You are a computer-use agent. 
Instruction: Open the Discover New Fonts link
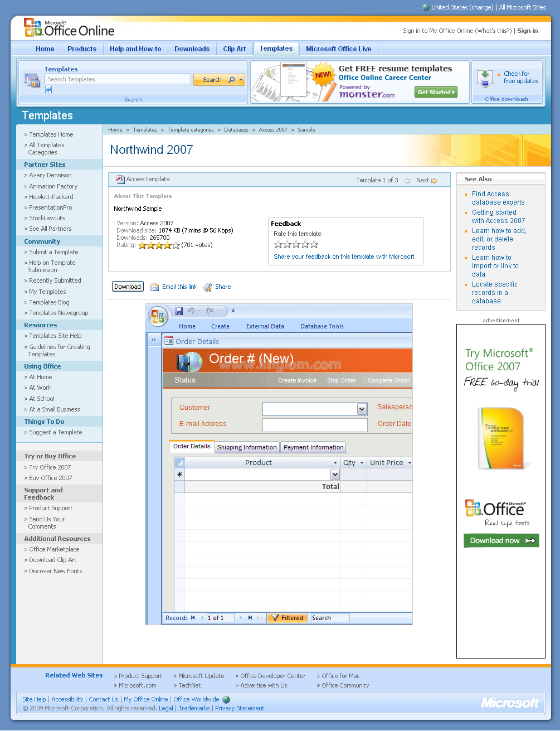(56, 571)
